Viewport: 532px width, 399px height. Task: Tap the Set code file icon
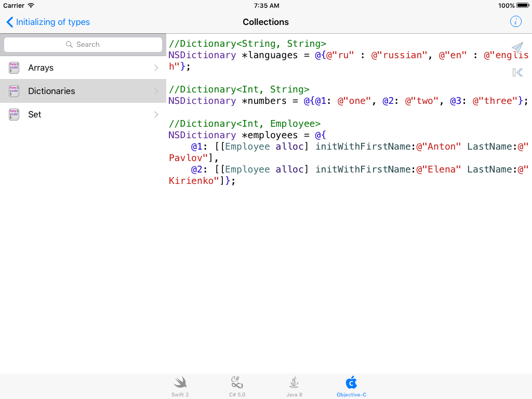pos(14,114)
